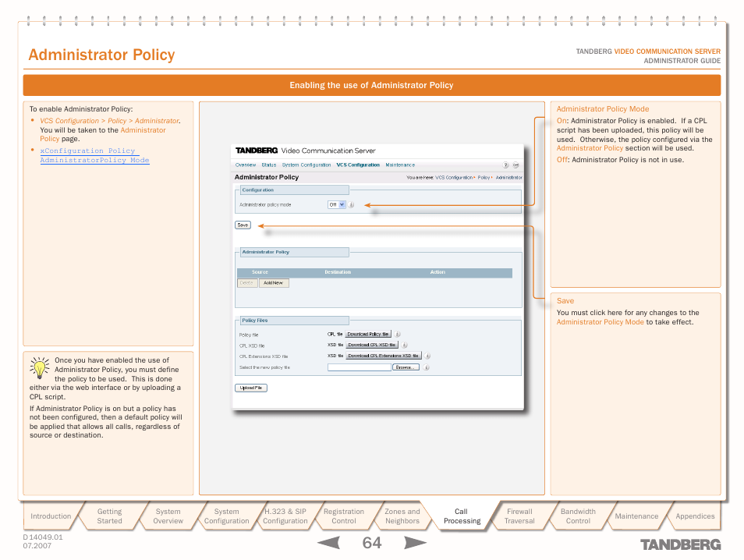The width and height of the screenshot is (744, 560).
Task: Switch to the Getting Started tab
Action: pyautogui.click(x=110, y=516)
